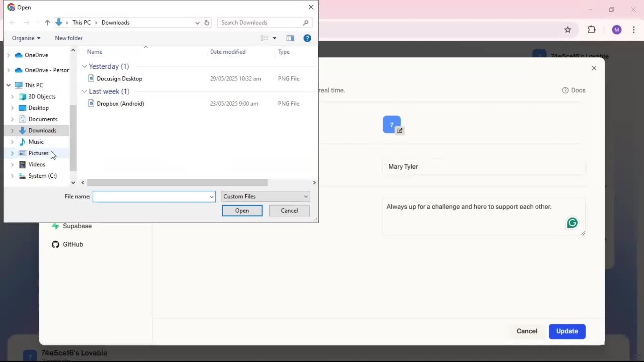Collapse the Last week (1) group

pos(85,92)
